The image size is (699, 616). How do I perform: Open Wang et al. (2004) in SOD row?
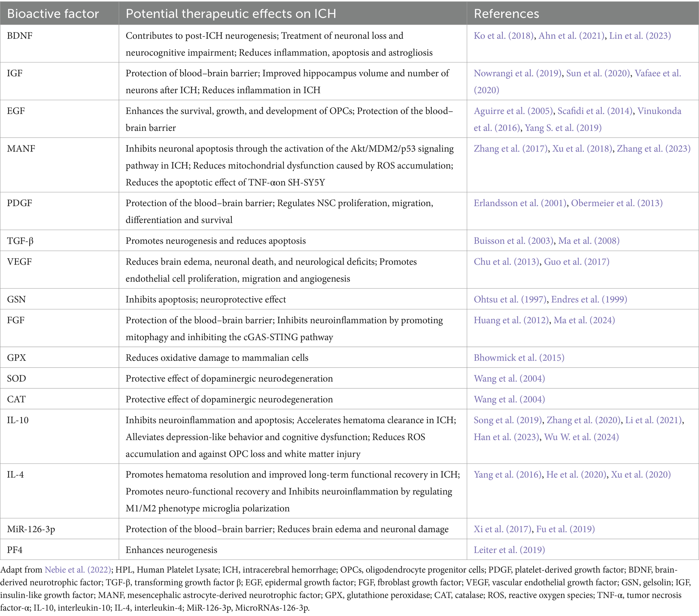coord(509,379)
